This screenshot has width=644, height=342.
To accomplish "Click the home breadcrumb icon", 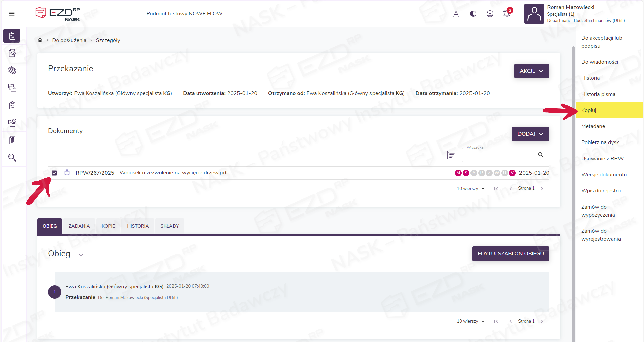I will [40, 40].
